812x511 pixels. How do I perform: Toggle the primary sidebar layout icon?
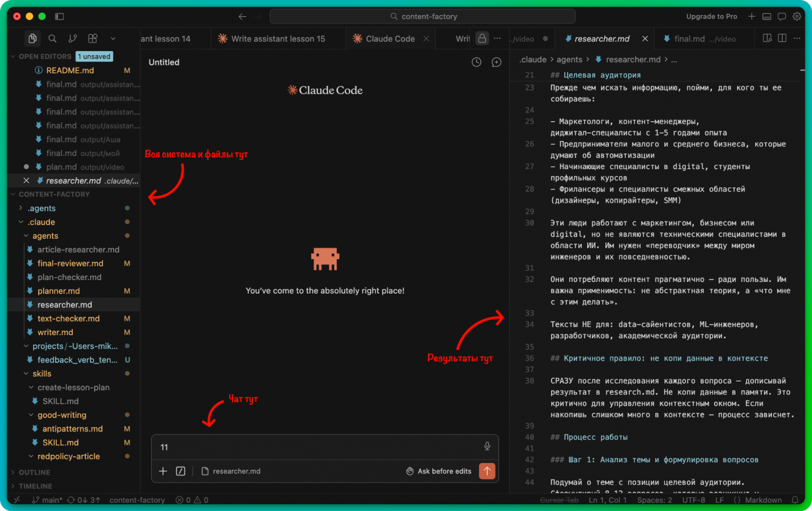coord(60,17)
